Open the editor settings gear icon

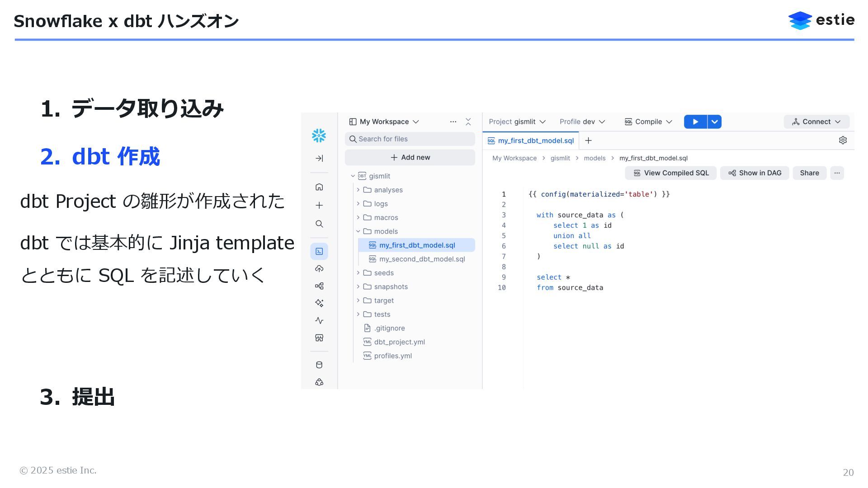point(843,141)
